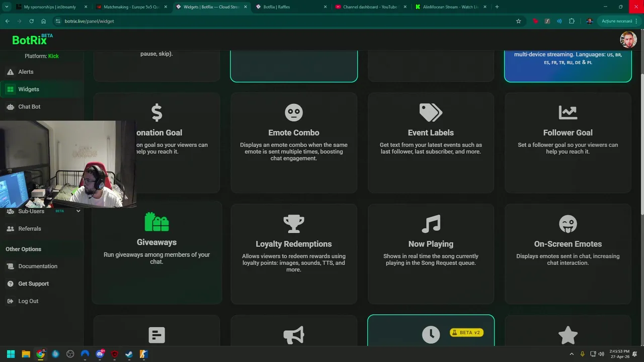644x362 pixels.
Task: Click the Acțiune necesară button
Action: 619,21
